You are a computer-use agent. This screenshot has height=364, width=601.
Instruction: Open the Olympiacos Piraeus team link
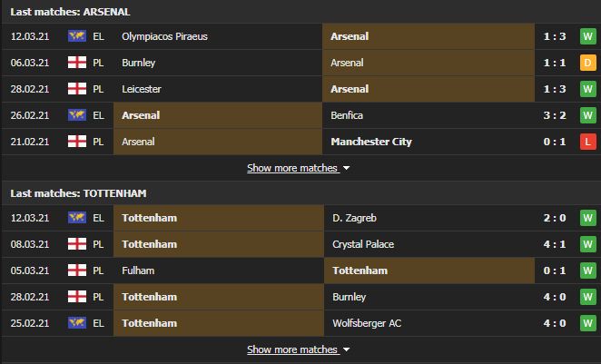[165, 36]
